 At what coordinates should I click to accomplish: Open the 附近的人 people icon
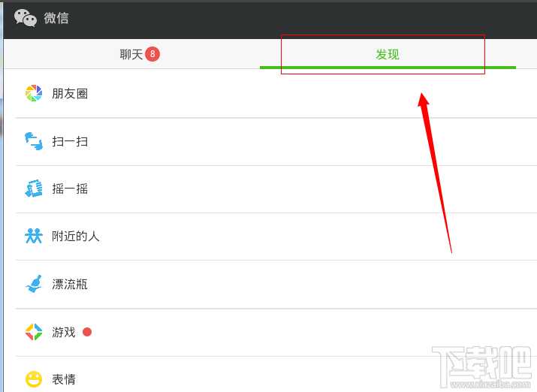[34, 236]
